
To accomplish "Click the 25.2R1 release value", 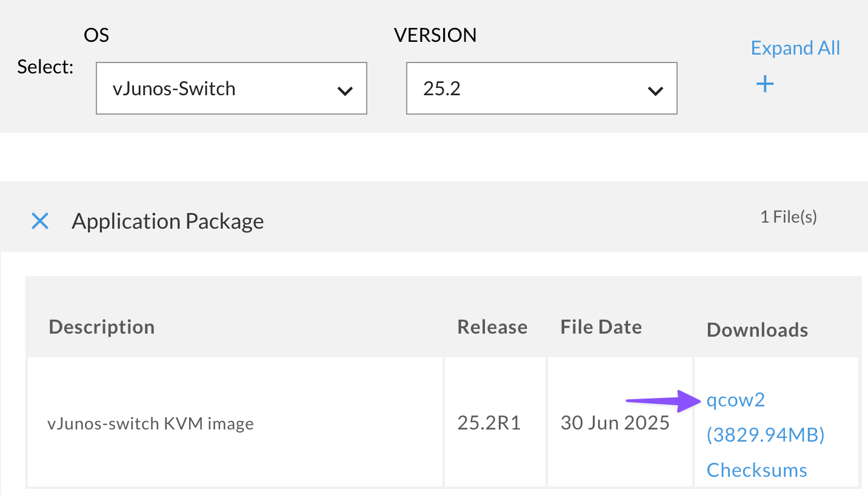I will [489, 422].
